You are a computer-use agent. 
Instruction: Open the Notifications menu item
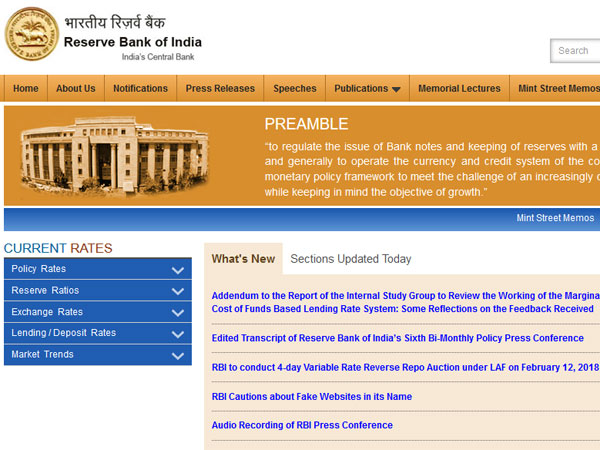click(x=140, y=89)
